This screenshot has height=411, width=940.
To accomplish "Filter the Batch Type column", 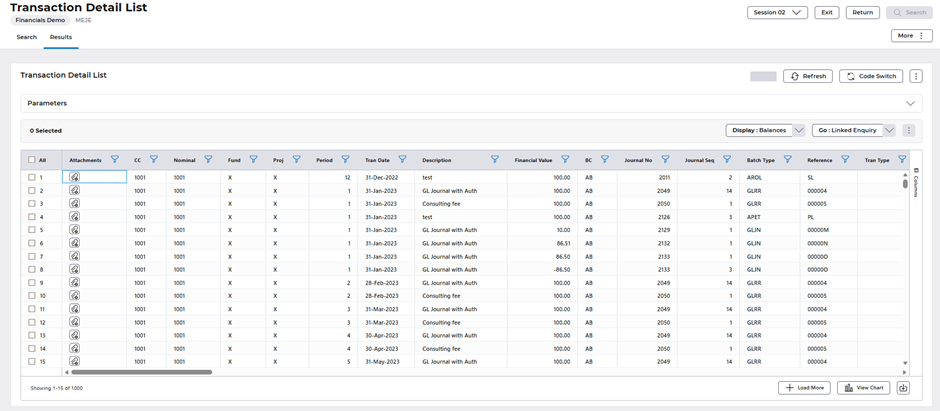I will click(788, 159).
